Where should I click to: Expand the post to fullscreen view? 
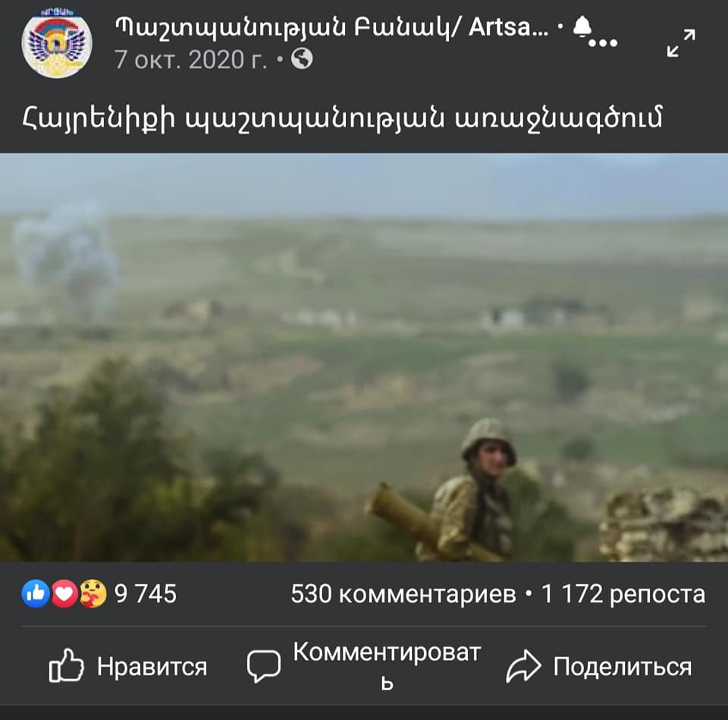tap(681, 43)
